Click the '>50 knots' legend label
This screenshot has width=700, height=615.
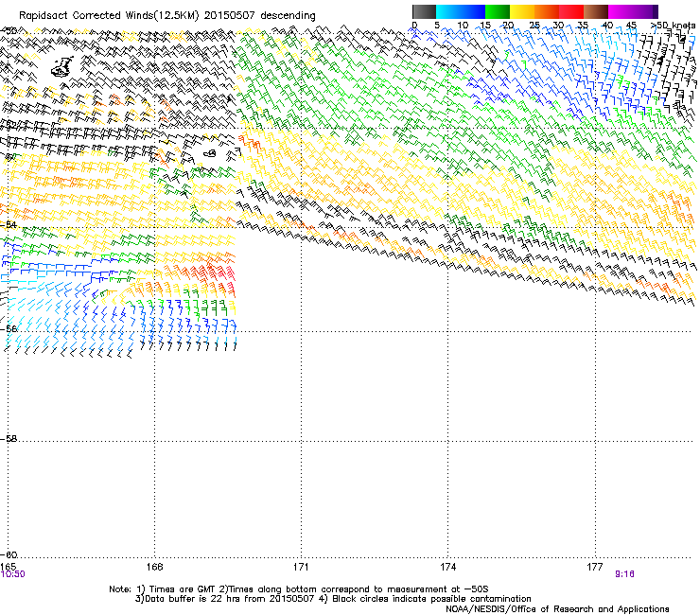pyautogui.click(x=673, y=26)
